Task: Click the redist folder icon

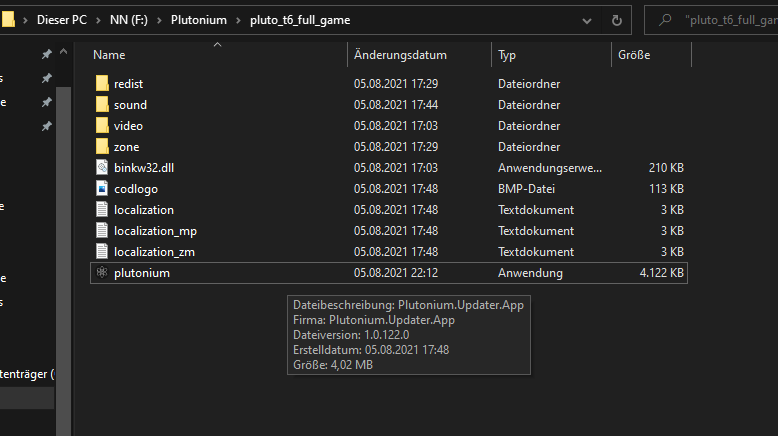Action: pyautogui.click(x=102, y=83)
